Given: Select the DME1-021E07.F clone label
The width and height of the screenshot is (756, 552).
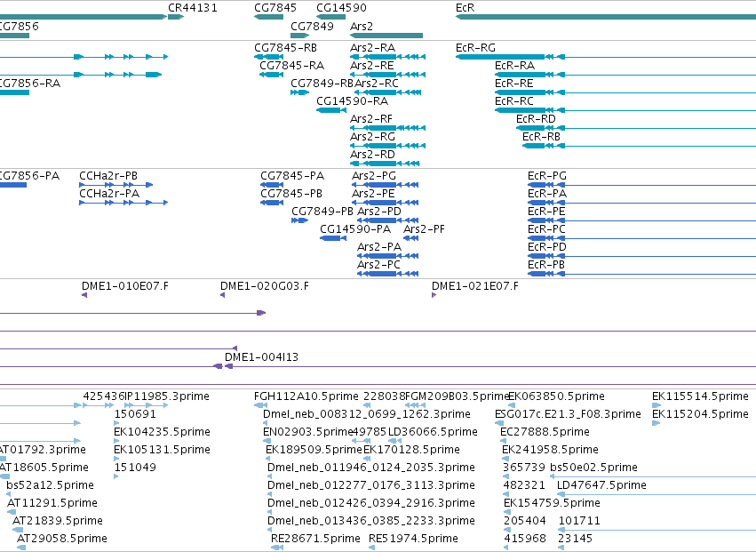Looking at the screenshot, I should point(475,286).
